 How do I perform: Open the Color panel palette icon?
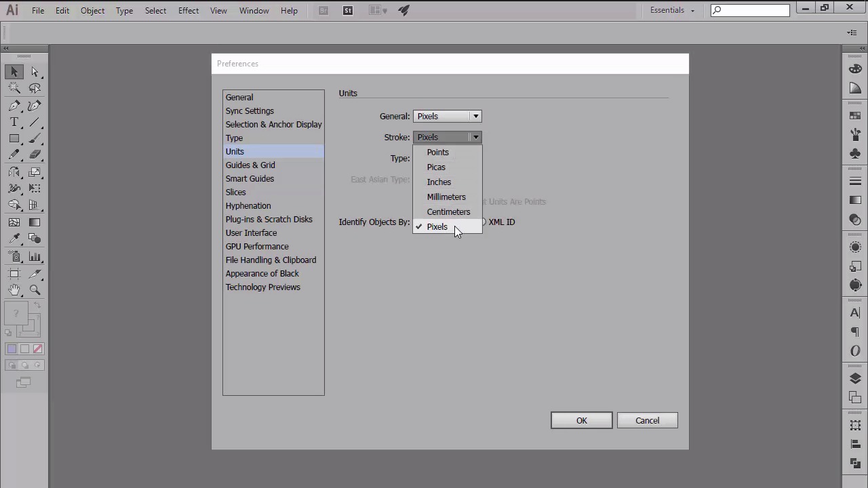(x=855, y=69)
